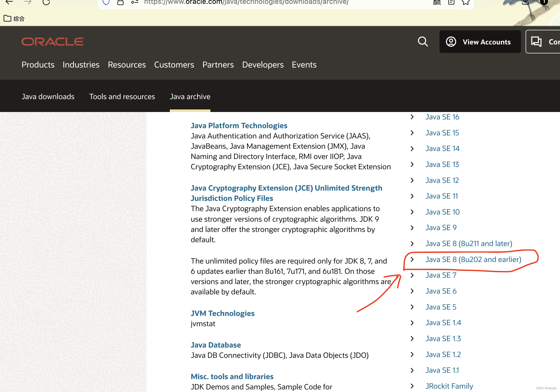Click the browser forward arrow
The image size is (560, 392).
tap(27, 2)
